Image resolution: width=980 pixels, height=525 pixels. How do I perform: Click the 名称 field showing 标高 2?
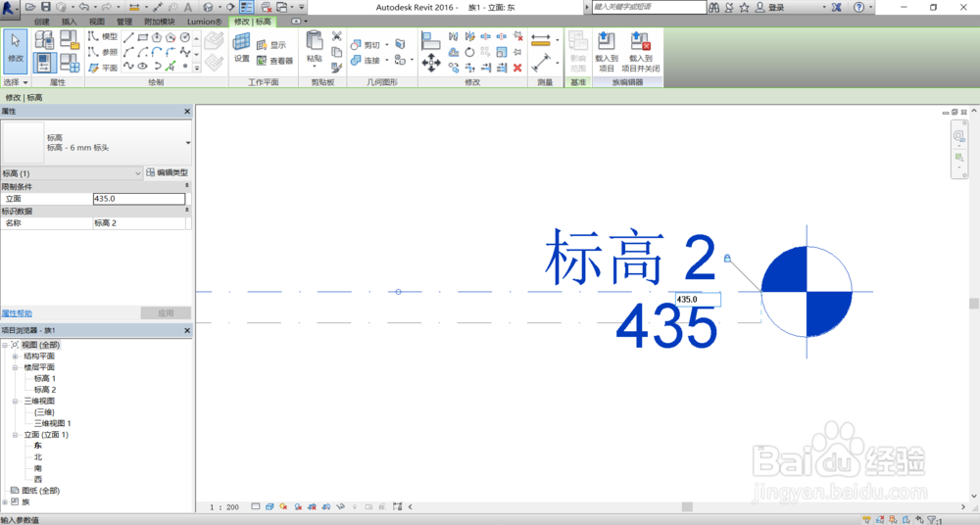coord(139,223)
